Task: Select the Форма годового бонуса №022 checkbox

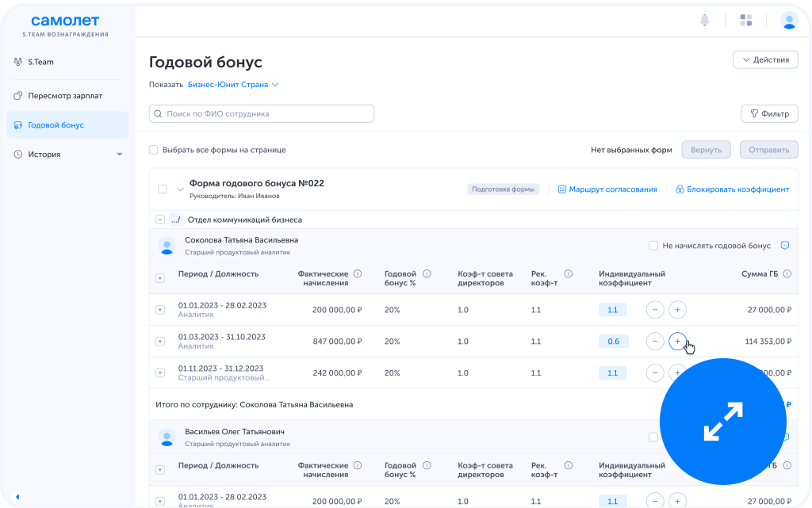Action: click(163, 189)
